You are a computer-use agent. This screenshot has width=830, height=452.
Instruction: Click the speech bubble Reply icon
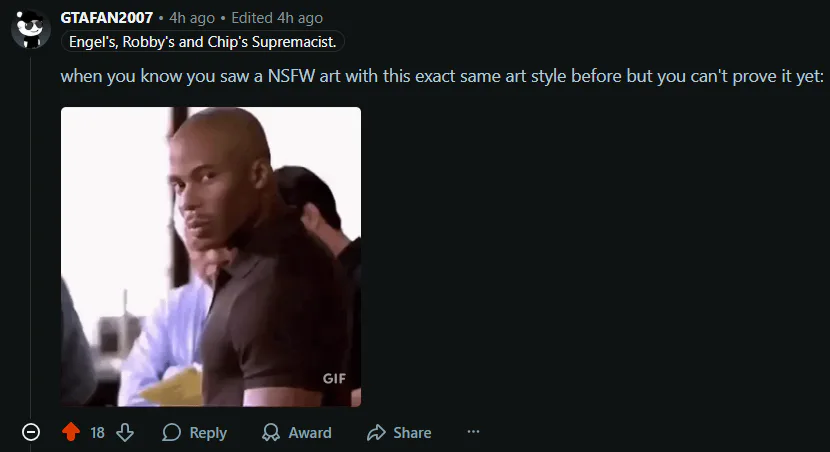[172, 432]
